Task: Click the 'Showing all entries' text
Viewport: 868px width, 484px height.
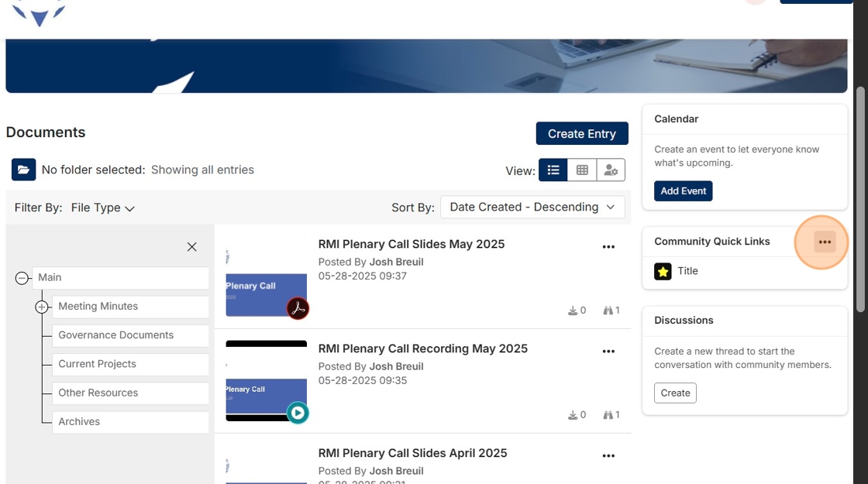Action: pos(202,170)
